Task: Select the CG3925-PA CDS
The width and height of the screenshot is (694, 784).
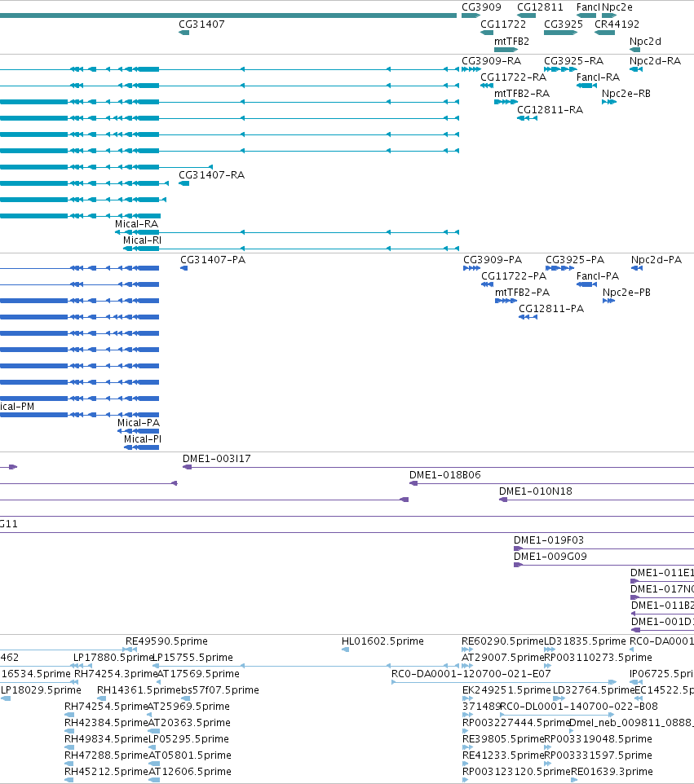Action: [560, 268]
